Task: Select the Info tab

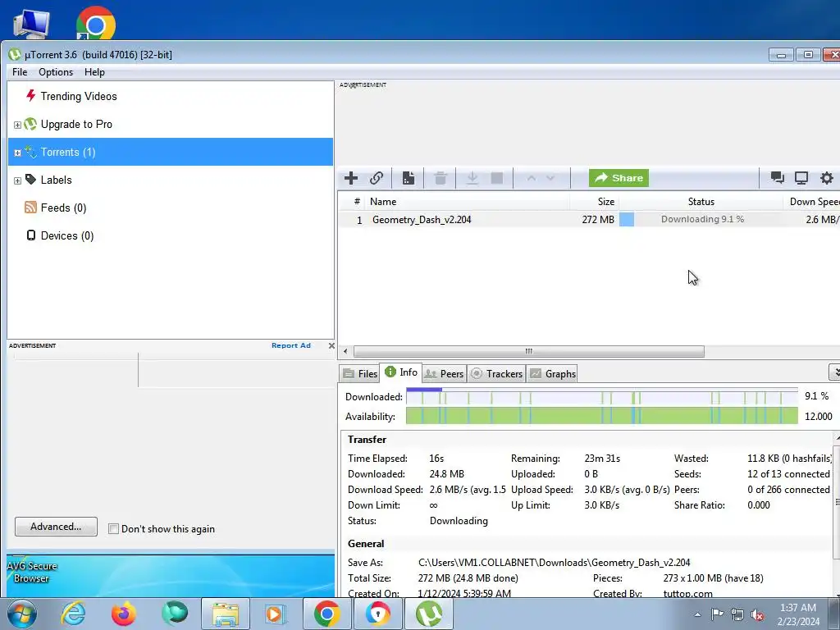Action: 400,372
